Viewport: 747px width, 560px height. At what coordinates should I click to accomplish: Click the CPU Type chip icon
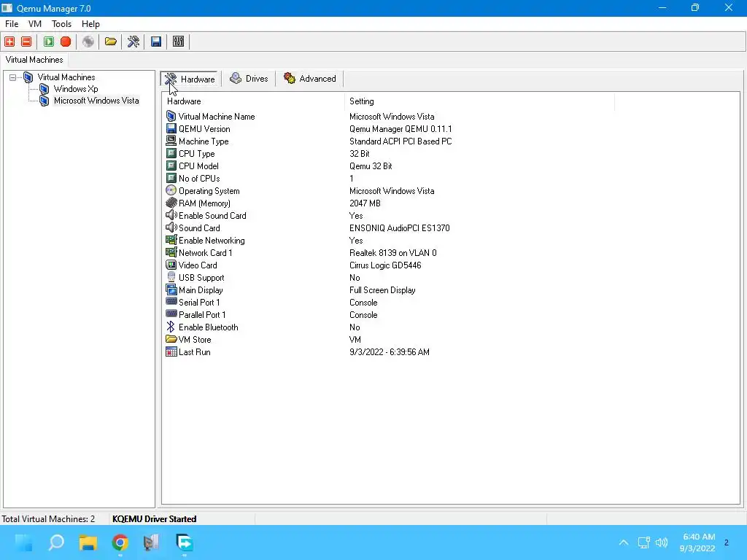tap(171, 153)
